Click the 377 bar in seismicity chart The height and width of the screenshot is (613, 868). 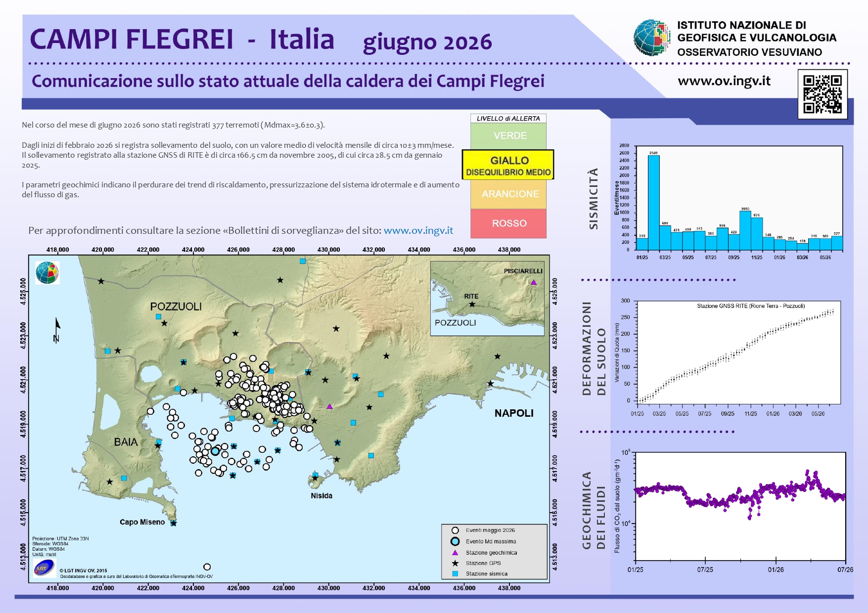837,243
